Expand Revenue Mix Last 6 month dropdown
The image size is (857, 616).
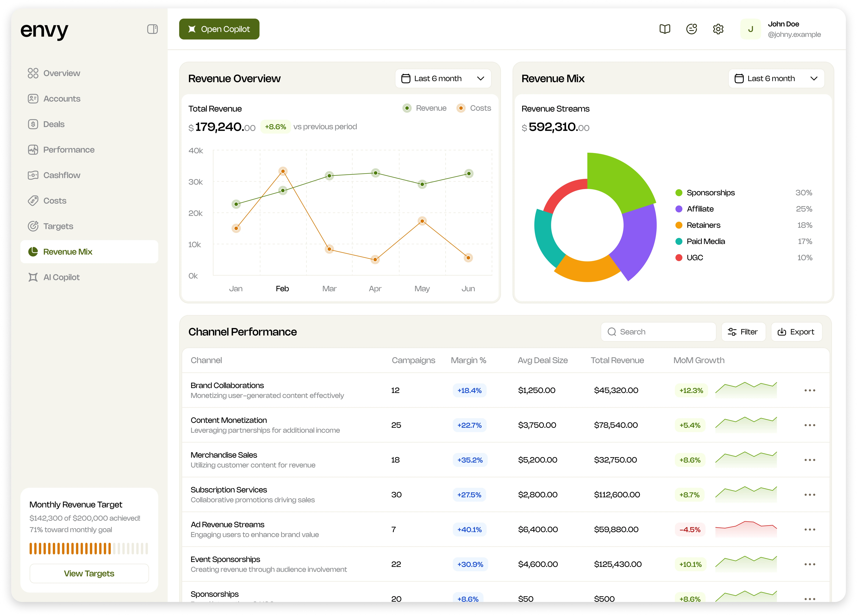[x=776, y=79]
